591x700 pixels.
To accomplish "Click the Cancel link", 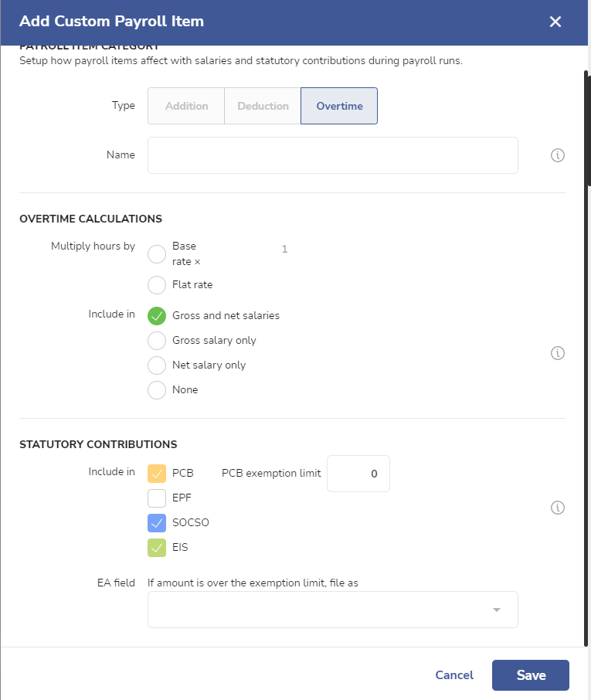I will [454, 675].
